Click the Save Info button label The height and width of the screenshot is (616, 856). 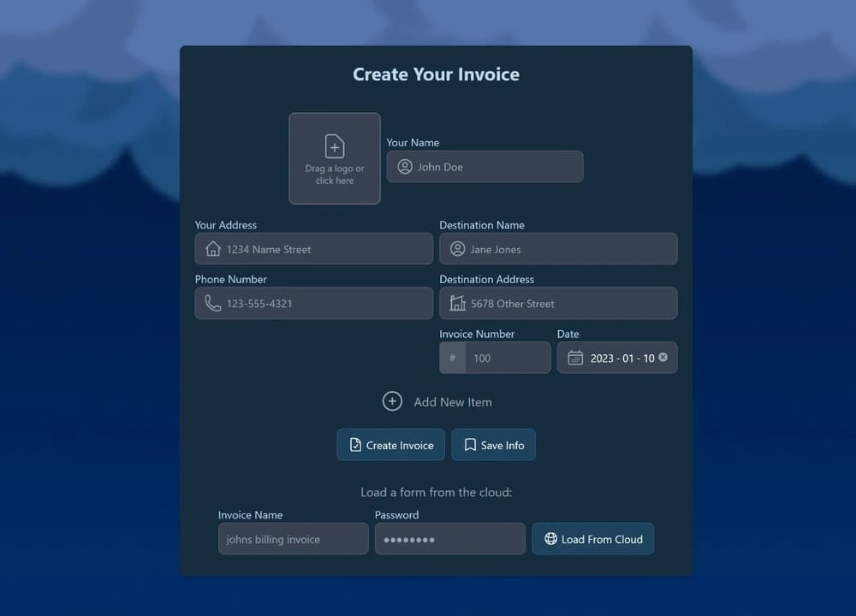(x=502, y=445)
